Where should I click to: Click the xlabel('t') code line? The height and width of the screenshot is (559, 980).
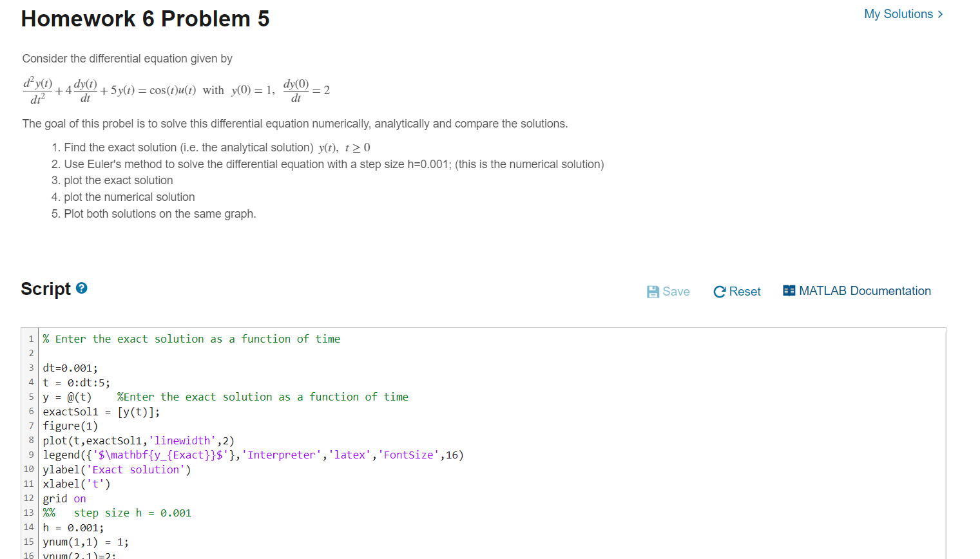coord(77,484)
